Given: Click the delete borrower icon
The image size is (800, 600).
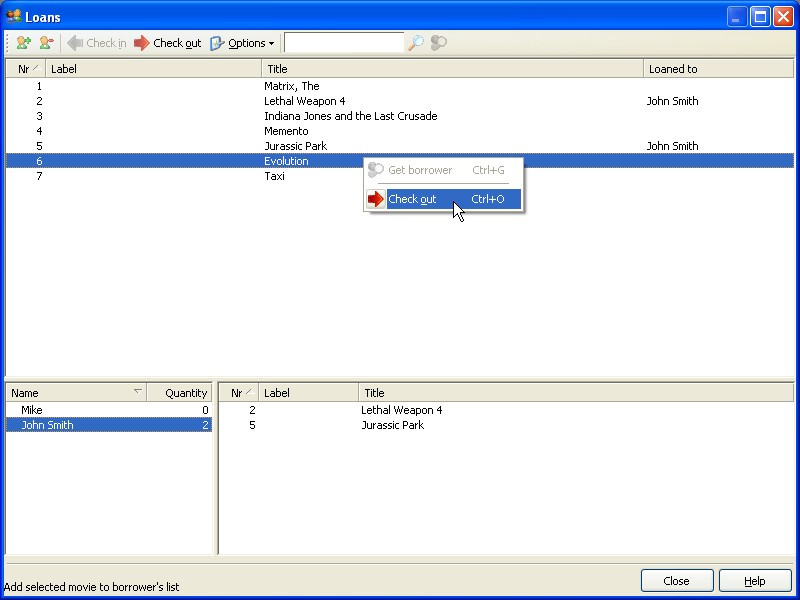Looking at the screenshot, I should tap(46, 43).
